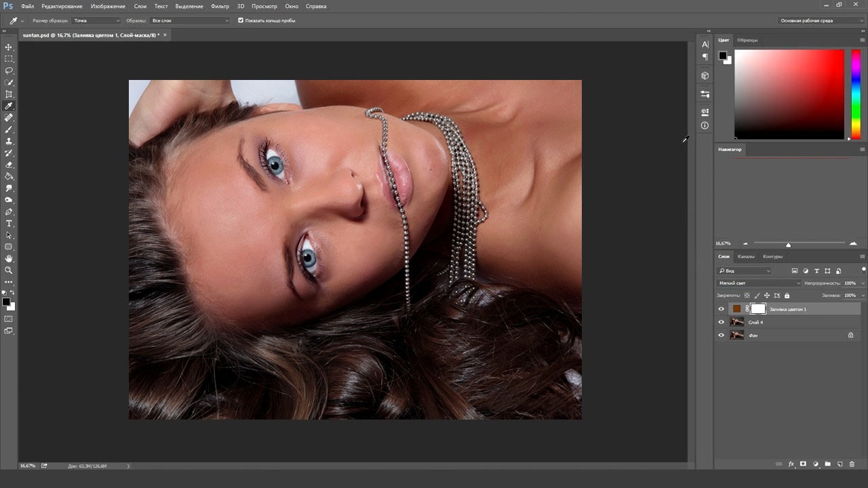Switch to the 'Образцы' swatches tab
Screen dimensions: 868x488
(x=747, y=40)
